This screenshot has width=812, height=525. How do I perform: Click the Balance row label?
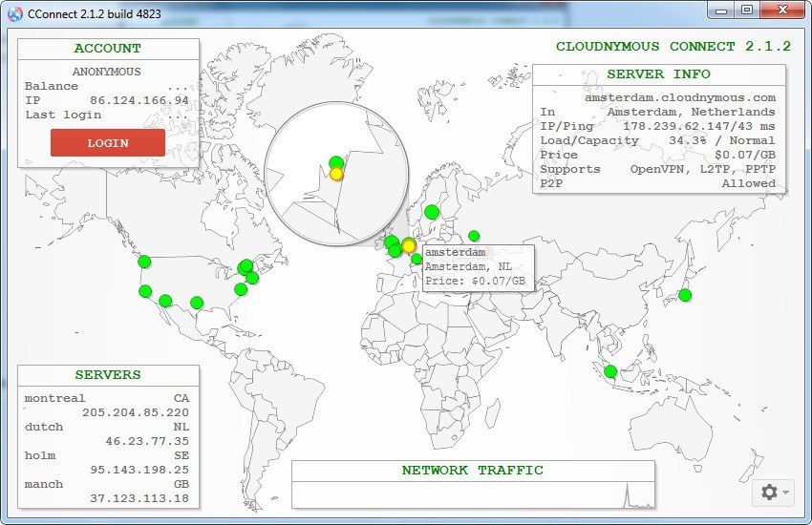tap(52, 86)
